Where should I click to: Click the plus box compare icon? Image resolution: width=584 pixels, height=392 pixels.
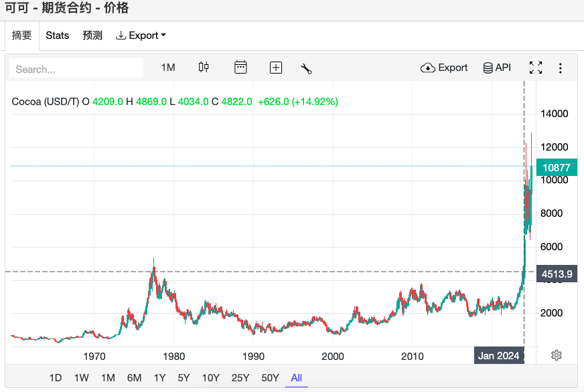click(x=276, y=68)
